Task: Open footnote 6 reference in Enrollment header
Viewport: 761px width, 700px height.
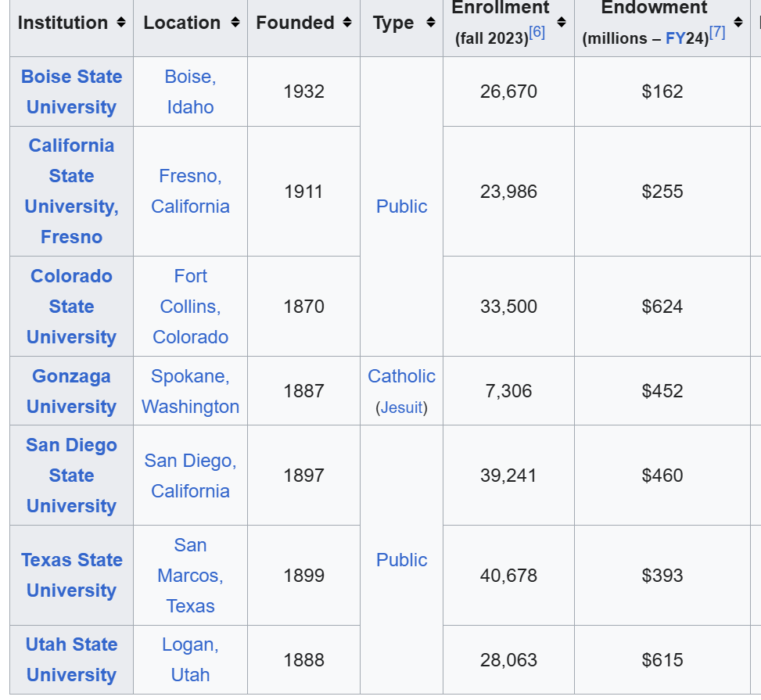Action: click(537, 33)
